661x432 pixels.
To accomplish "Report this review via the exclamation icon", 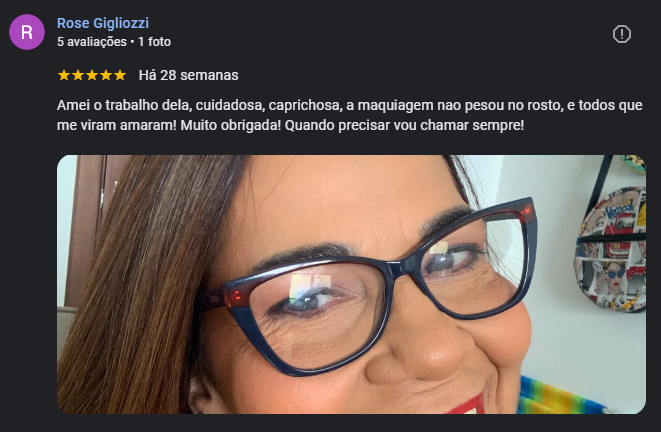I will click(x=621, y=34).
